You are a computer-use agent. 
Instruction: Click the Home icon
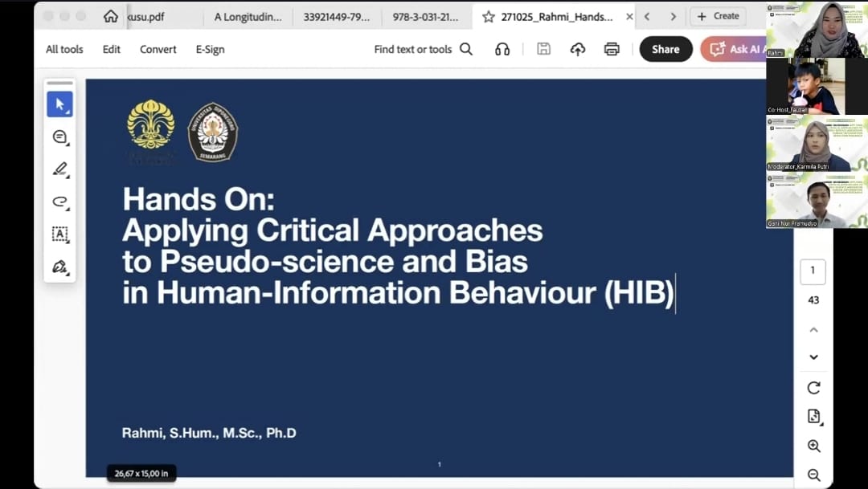coord(111,16)
